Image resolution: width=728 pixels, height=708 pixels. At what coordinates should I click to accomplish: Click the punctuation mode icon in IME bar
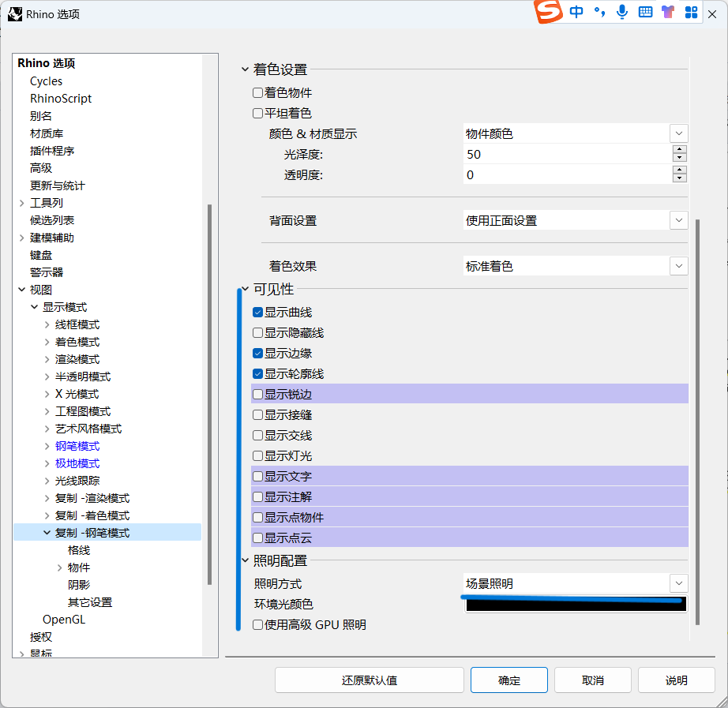click(x=599, y=12)
